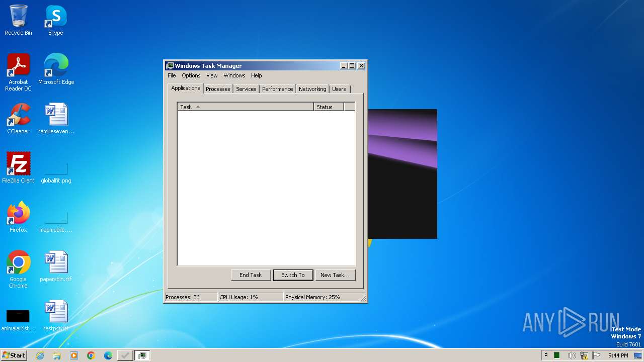Close the Windows Task Manager window
The image size is (644, 362).
pyautogui.click(x=361, y=66)
